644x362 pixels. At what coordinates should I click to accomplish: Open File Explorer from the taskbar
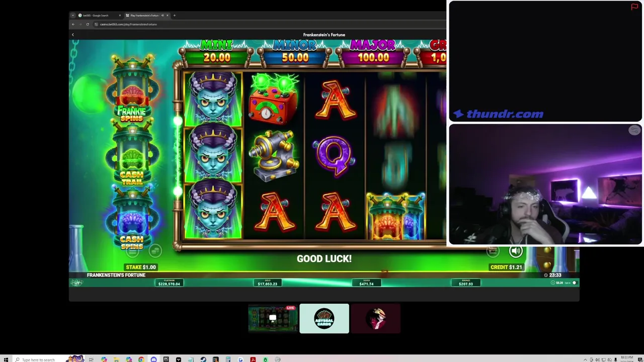point(116,359)
